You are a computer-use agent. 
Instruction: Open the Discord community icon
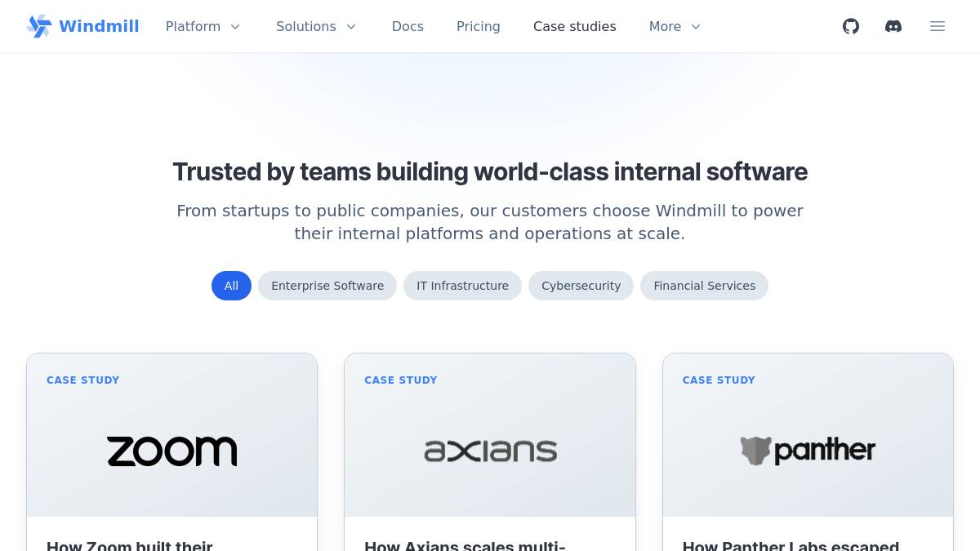(x=893, y=26)
